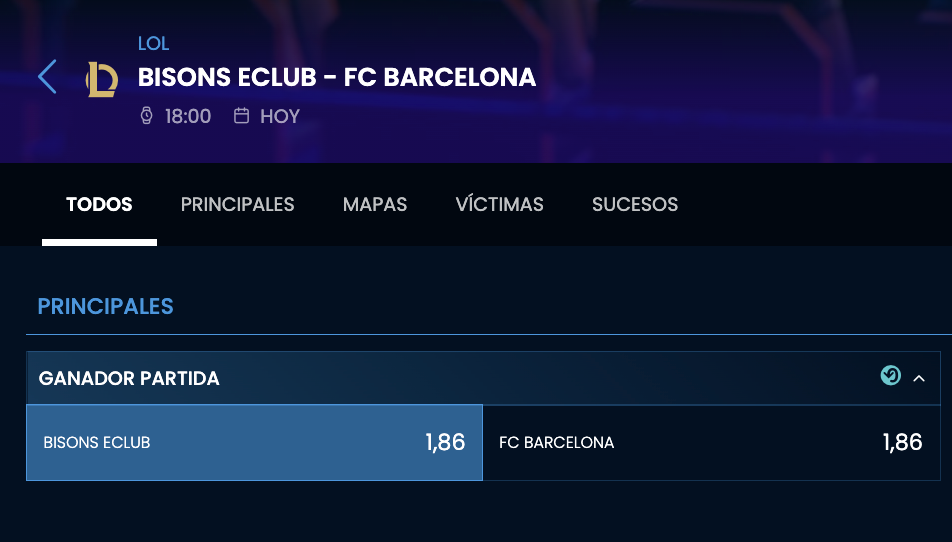Viewport: 952px width, 542px height.
Task: Select the MAPAS tab
Action: point(375,204)
